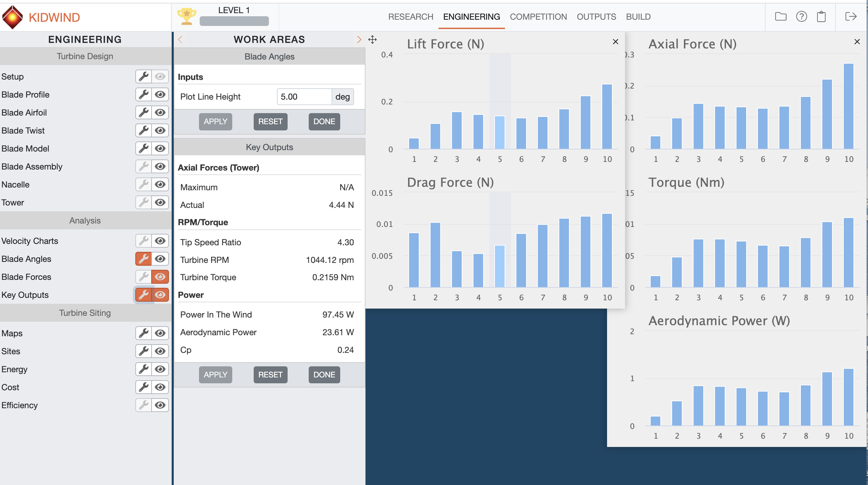Viewport: 868px width, 485px height.
Task: Hide Blade Forces charts via eye
Action: pos(160,277)
